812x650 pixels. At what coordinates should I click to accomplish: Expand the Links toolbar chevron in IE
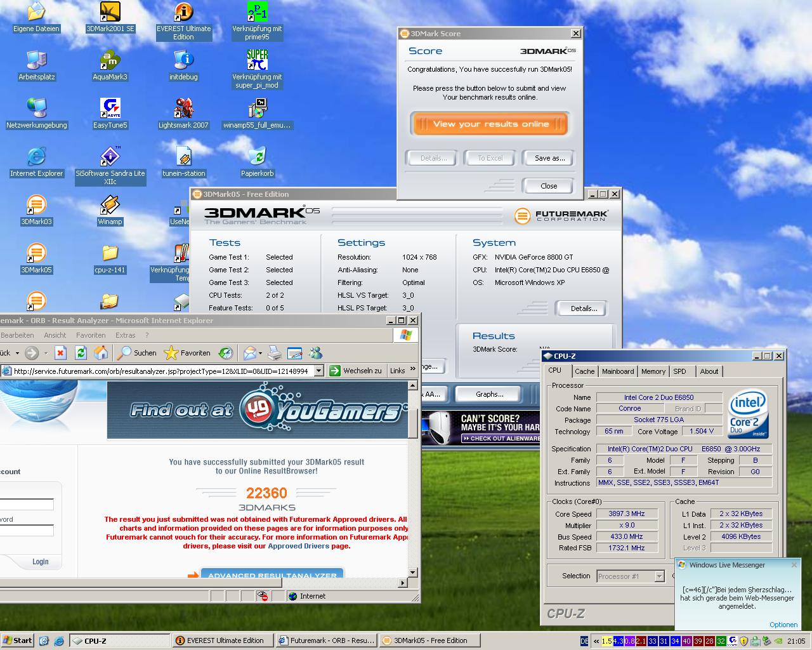413,368
